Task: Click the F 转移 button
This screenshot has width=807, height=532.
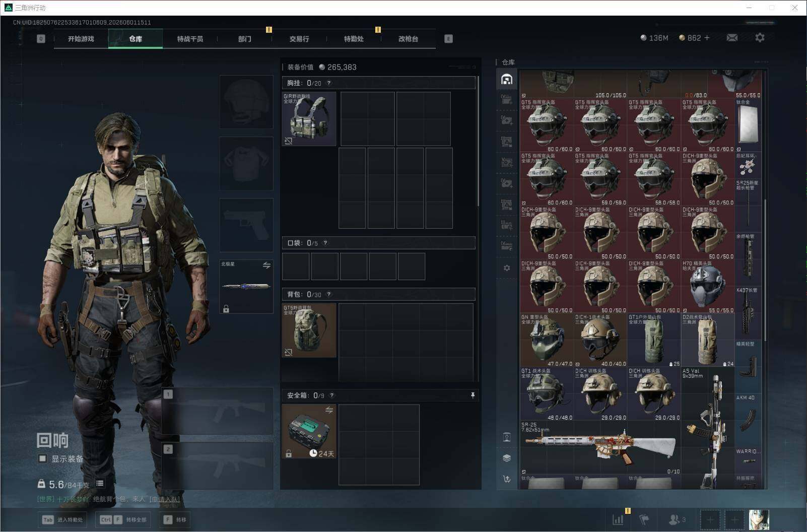Action: pyautogui.click(x=175, y=519)
